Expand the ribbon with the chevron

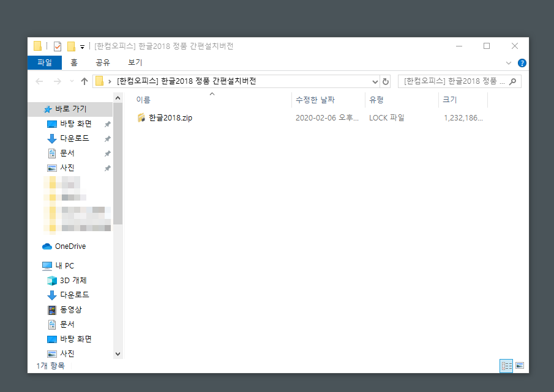509,63
